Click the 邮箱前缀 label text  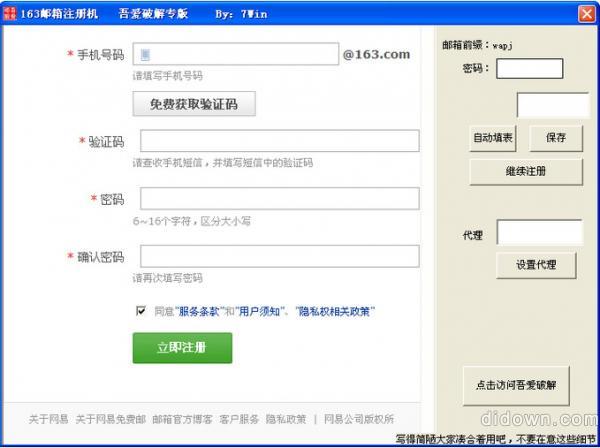[x=462, y=45]
